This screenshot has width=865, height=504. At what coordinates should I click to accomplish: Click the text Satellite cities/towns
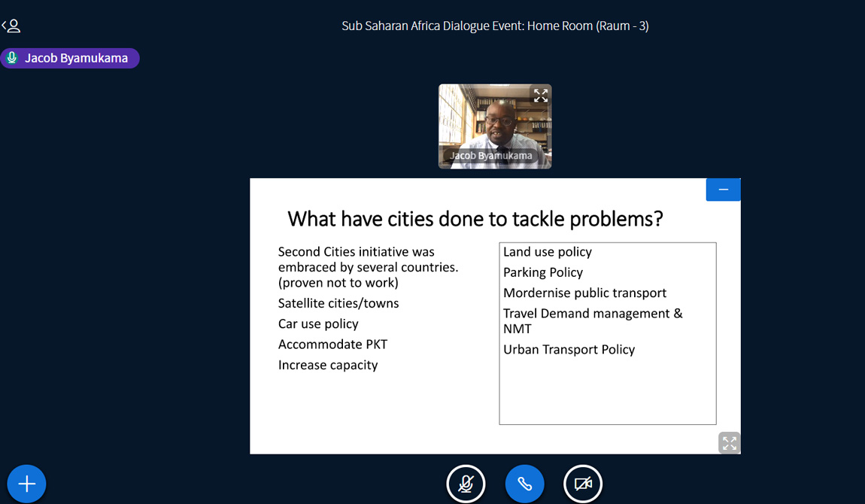[338, 303]
